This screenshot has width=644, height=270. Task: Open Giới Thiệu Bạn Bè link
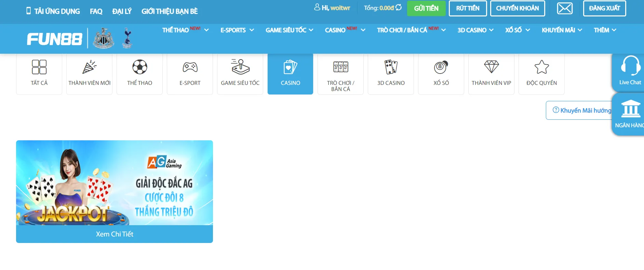[x=170, y=11]
